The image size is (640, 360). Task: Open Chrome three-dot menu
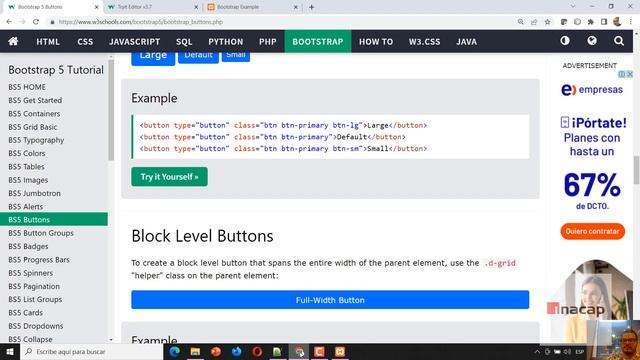tap(631, 22)
